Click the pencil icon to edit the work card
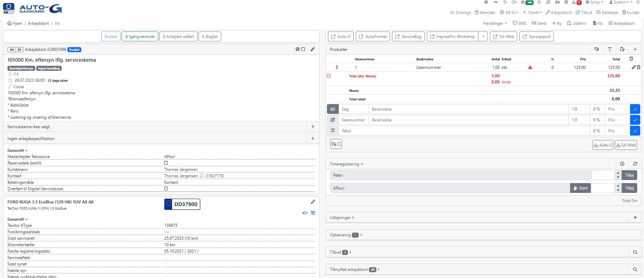The height and width of the screenshot is (278, 644). [312, 49]
